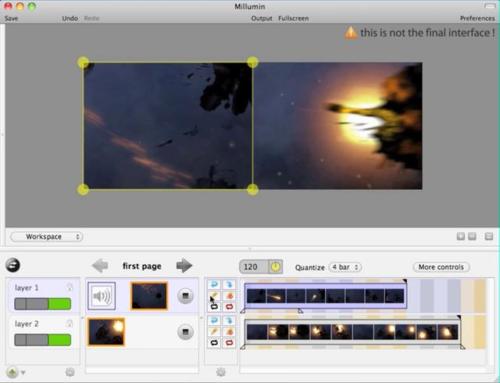This screenshot has width=500, height=383.
Task: Click second view icon right of Workspace bar
Action: point(472,236)
